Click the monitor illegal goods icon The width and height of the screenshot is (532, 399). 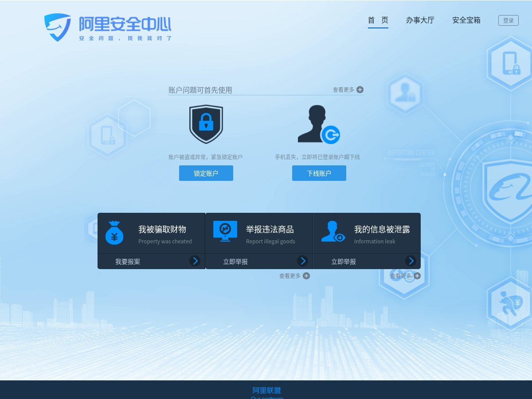(225, 231)
